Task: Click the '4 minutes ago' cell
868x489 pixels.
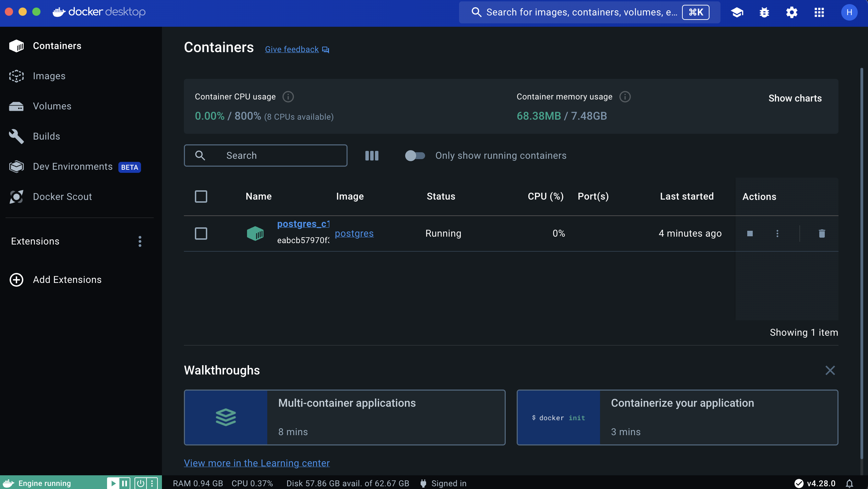Action: click(x=690, y=234)
